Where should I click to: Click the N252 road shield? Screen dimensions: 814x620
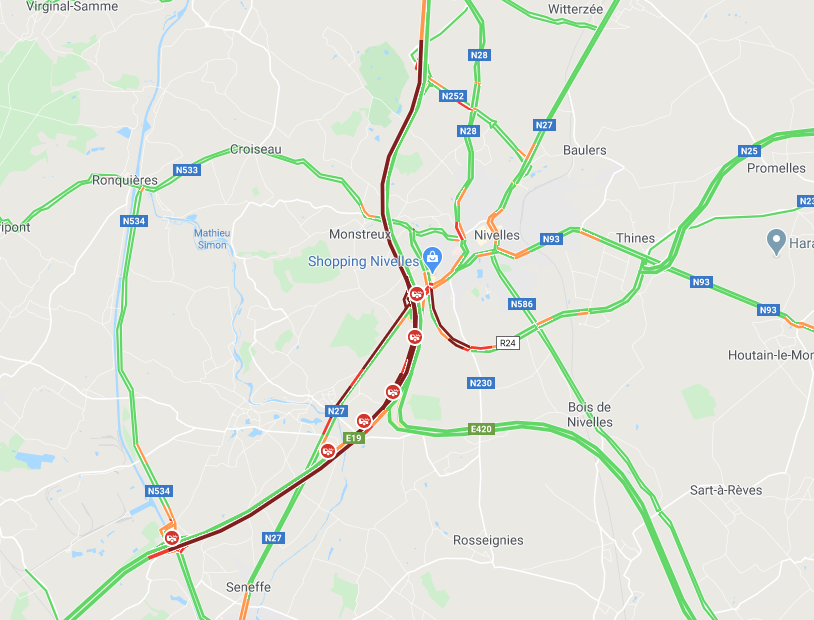453,96
